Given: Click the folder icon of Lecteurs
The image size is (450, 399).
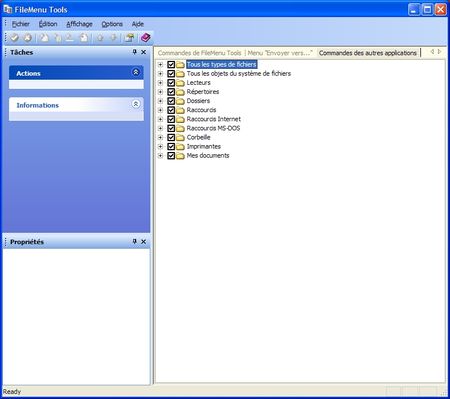Looking at the screenshot, I should click(x=180, y=83).
